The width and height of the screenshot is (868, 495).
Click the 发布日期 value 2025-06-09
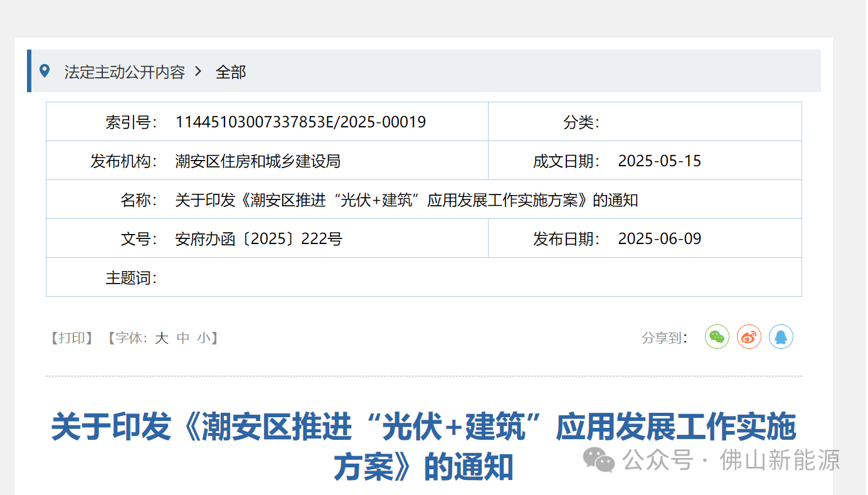(659, 239)
